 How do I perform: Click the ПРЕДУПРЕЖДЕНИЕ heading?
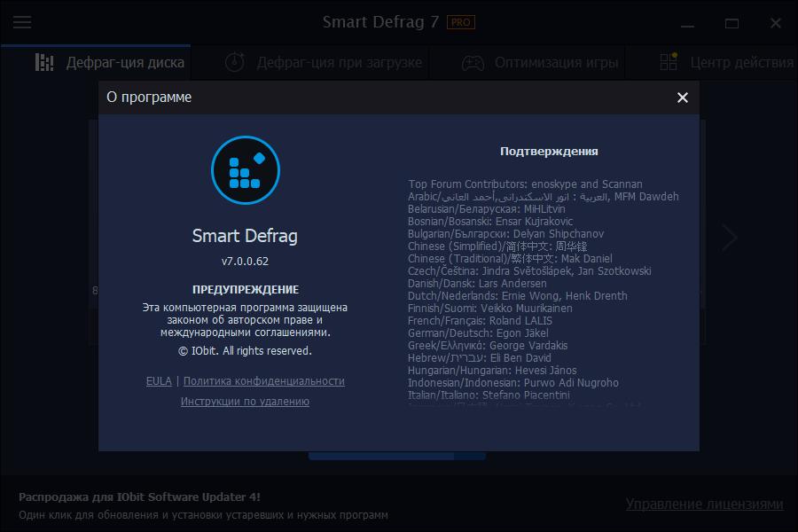[x=246, y=289]
